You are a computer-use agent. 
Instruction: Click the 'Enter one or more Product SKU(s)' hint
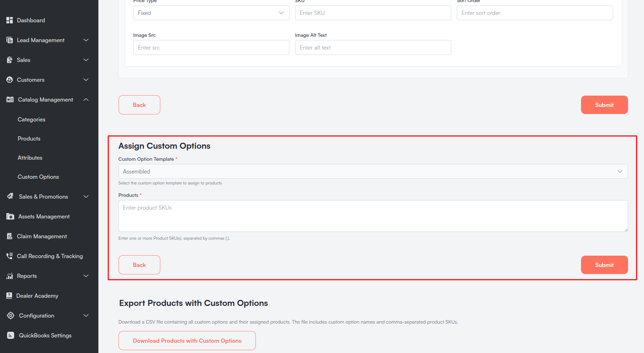tap(174, 238)
